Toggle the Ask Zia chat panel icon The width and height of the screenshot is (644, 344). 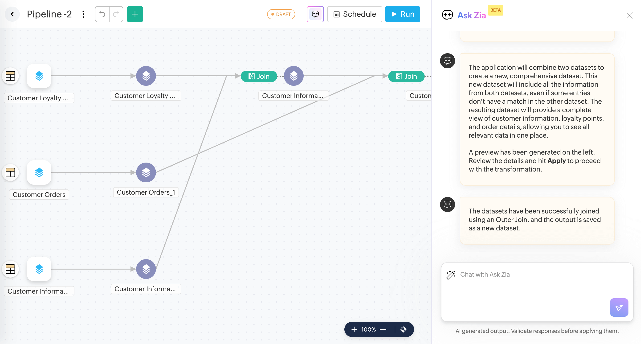pos(315,14)
